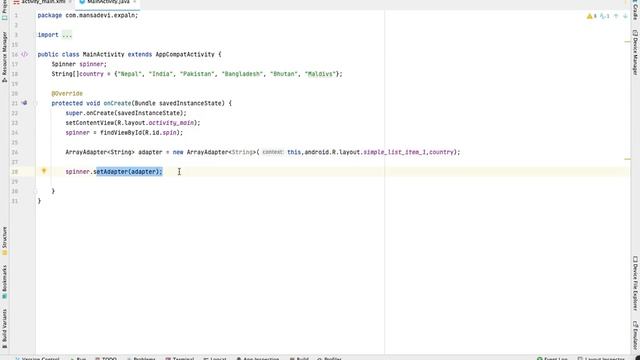Click the yellow lightbulb quick-fix icon
The image size is (640, 360).
tap(44, 171)
